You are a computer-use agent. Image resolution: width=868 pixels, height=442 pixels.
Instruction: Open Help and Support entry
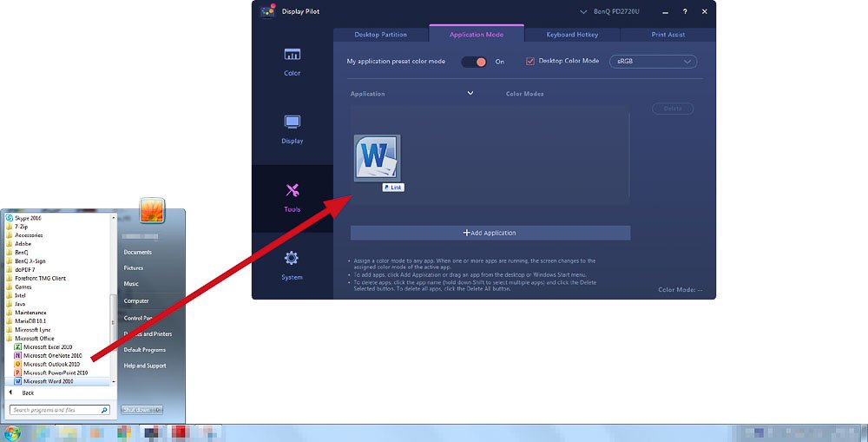point(144,366)
